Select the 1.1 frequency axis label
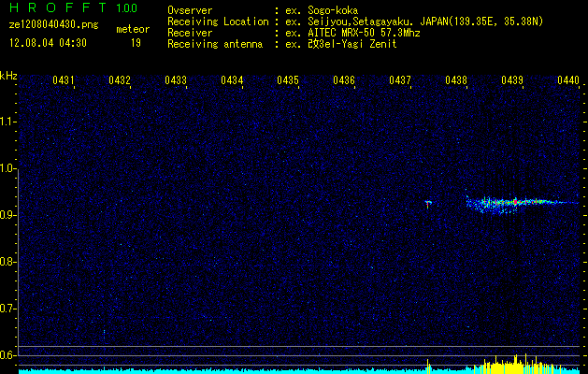This screenshot has width=588, height=374. point(8,122)
